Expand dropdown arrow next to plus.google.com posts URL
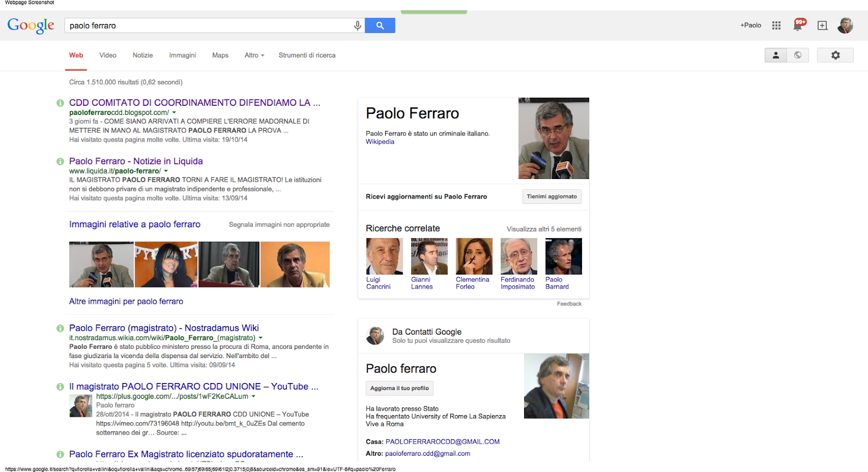Screen dimensions: 868x472 click(253, 397)
